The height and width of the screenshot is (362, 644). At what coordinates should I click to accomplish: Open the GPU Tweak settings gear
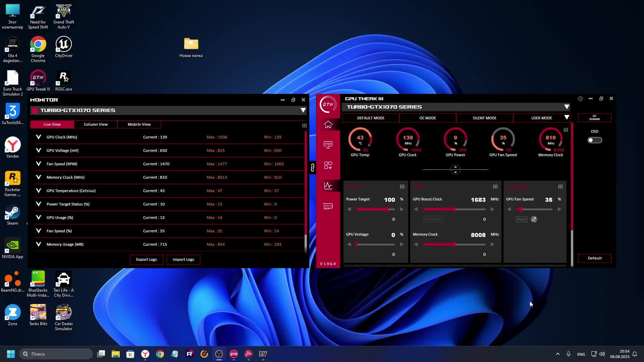580,99
